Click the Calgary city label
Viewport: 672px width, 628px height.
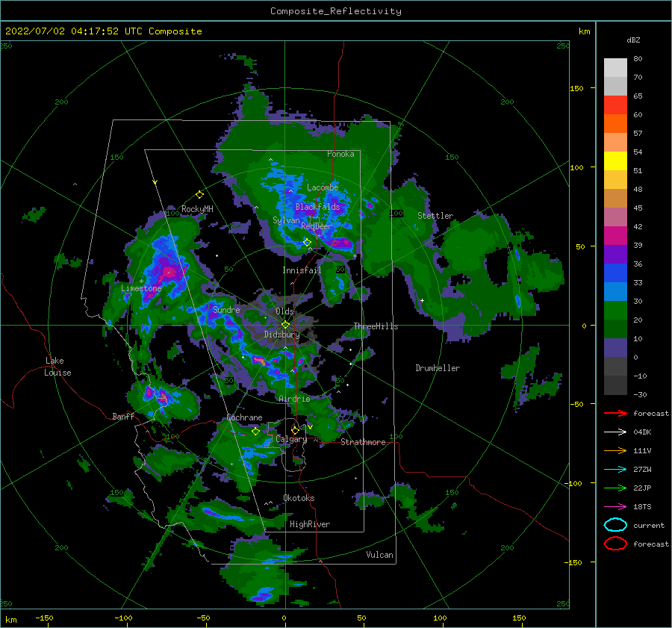291,439
